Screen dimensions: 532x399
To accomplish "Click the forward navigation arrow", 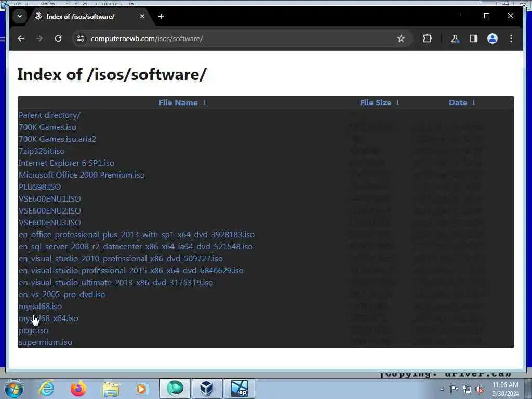I will (39, 38).
